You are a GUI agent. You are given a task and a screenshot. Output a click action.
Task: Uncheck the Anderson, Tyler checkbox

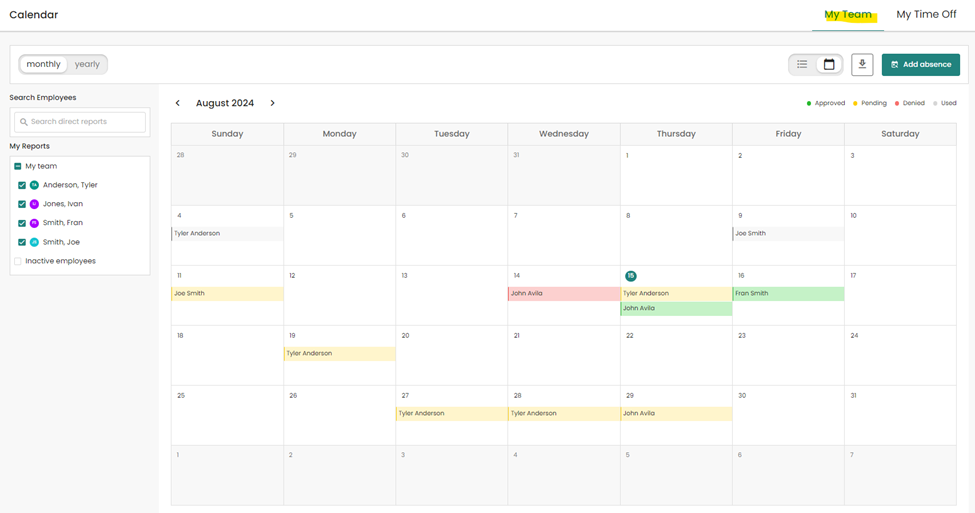click(21, 185)
